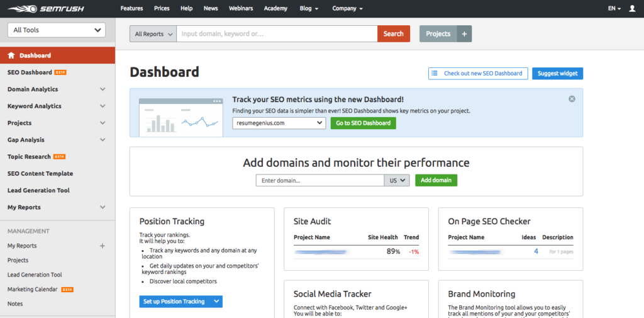Click the green Add domain button
This screenshot has width=644, height=318.
click(x=436, y=180)
